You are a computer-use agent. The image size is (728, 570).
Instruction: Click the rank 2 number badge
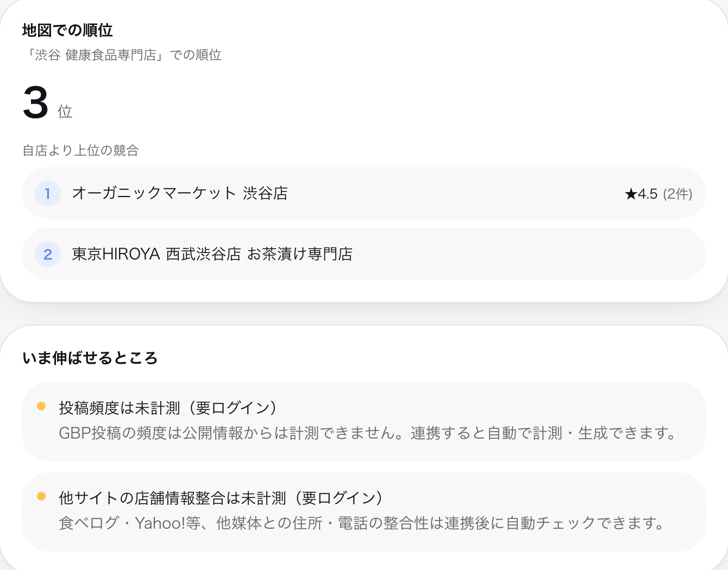click(48, 254)
